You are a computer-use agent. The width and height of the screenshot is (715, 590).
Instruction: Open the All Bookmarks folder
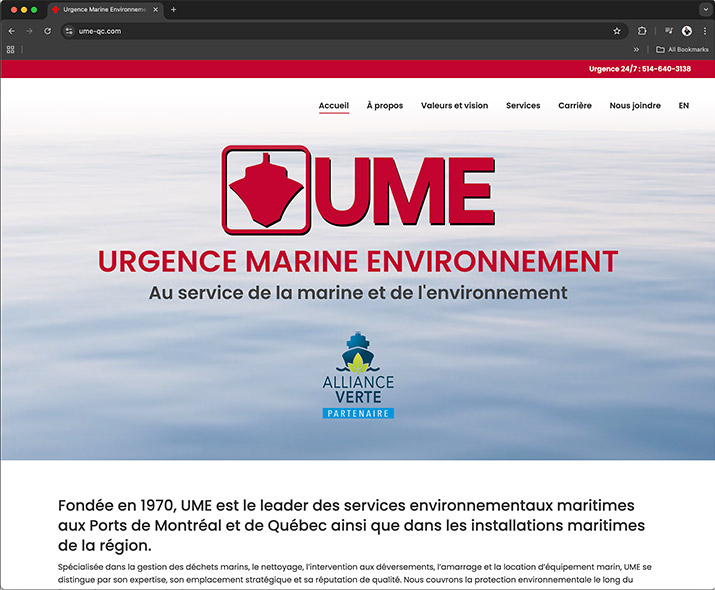click(682, 49)
